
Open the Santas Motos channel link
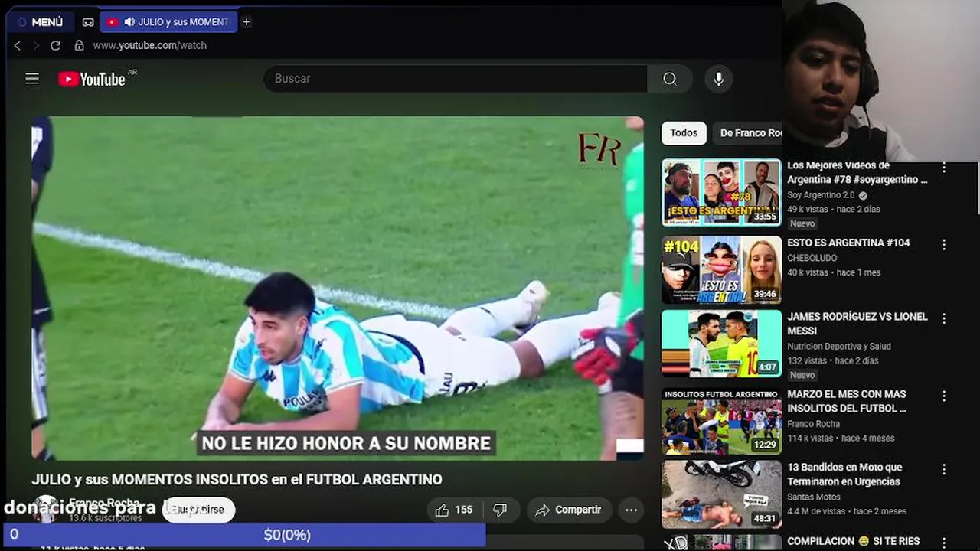[x=815, y=497]
